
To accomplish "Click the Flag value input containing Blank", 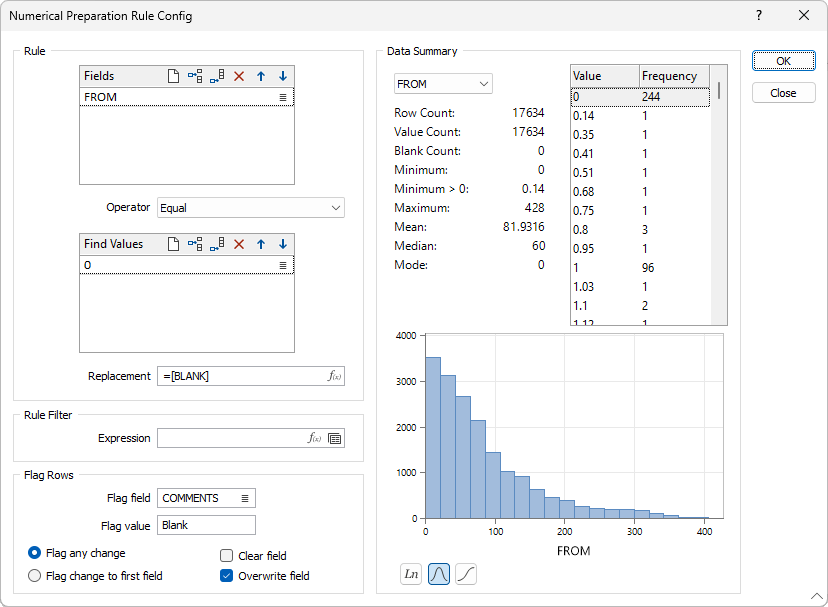I will pos(206,525).
